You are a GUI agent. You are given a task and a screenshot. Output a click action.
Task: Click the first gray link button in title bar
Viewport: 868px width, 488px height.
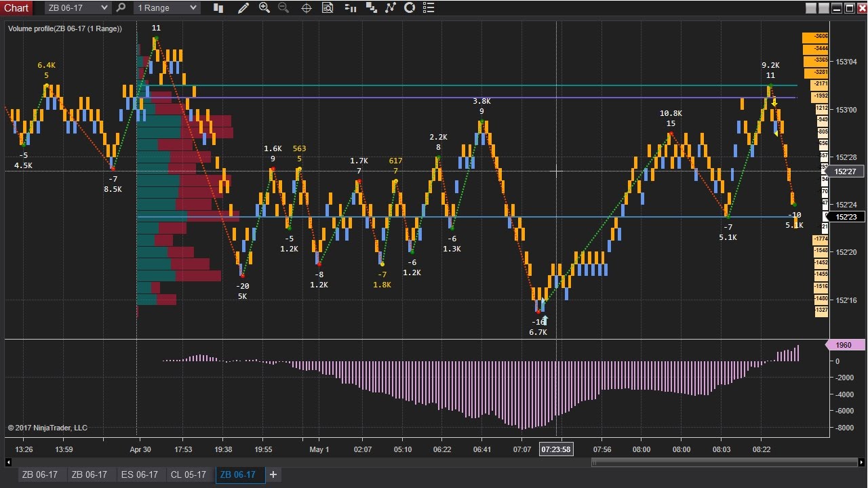pos(812,8)
